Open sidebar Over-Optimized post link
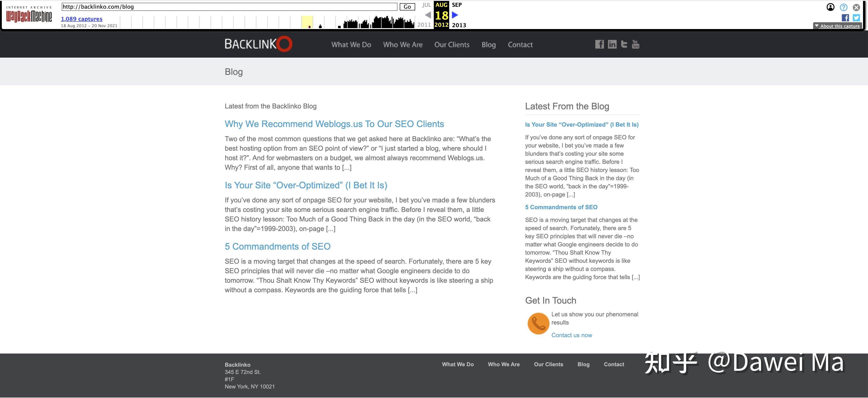The height and width of the screenshot is (398, 868). [582, 125]
